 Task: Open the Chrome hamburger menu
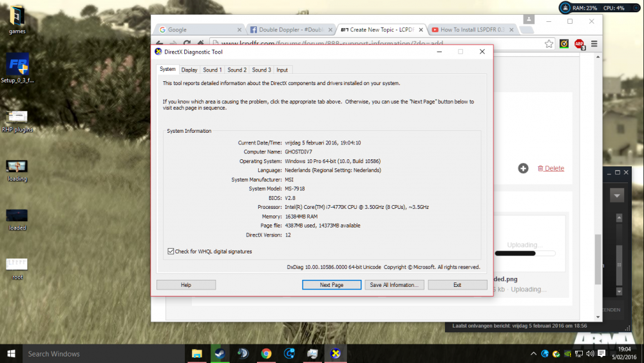point(594,44)
